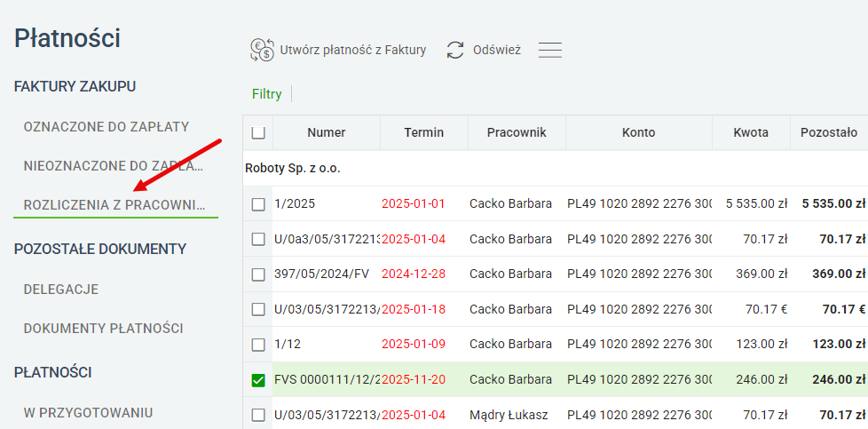Image resolution: width=868 pixels, height=429 pixels.
Task: Open OZNACZONE DO ZAPŁATY section
Action: pos(107,127)
